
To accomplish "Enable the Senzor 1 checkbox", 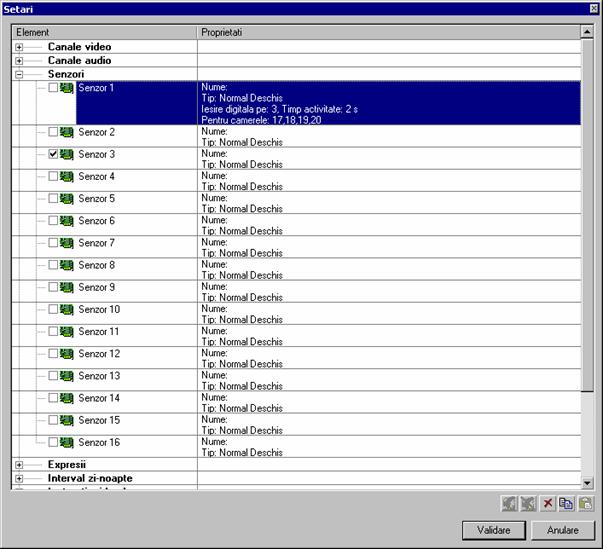I will 53,88.
